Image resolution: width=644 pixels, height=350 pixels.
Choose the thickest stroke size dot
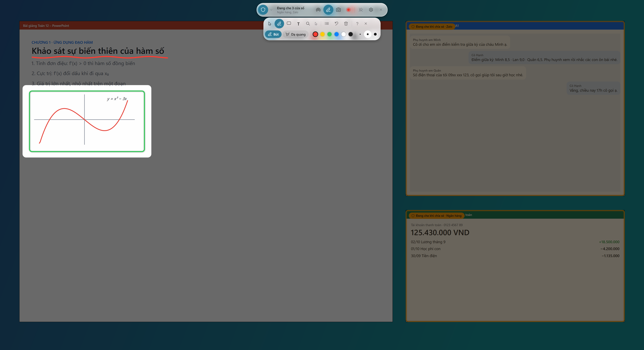375,34
